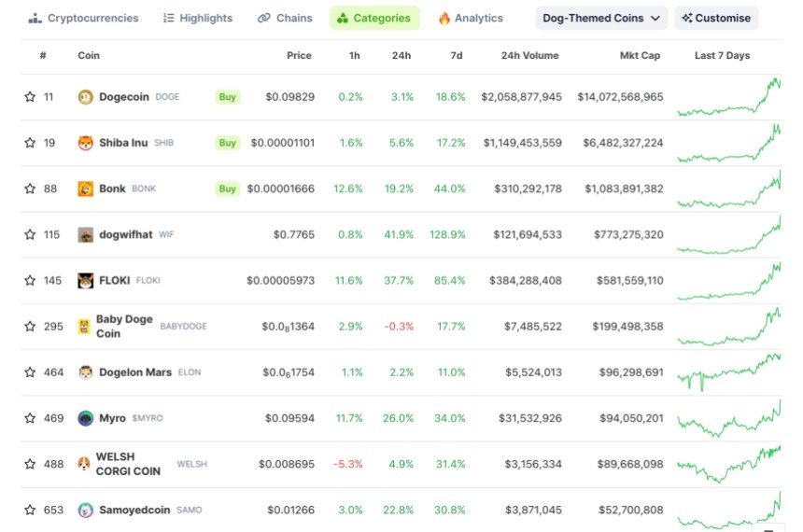Toggle the favorite star for Bonk
Screen dimensions: 803x532
pos(30,189)
